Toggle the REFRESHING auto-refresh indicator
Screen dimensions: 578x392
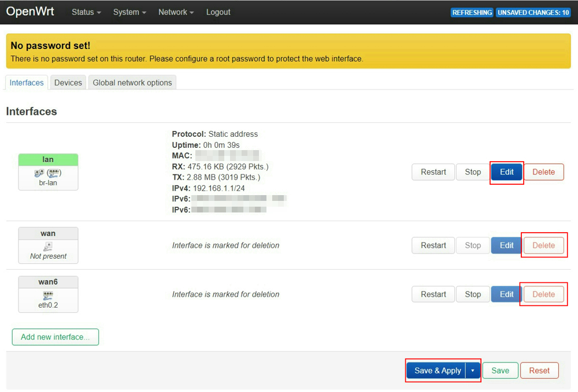[472, 12]
